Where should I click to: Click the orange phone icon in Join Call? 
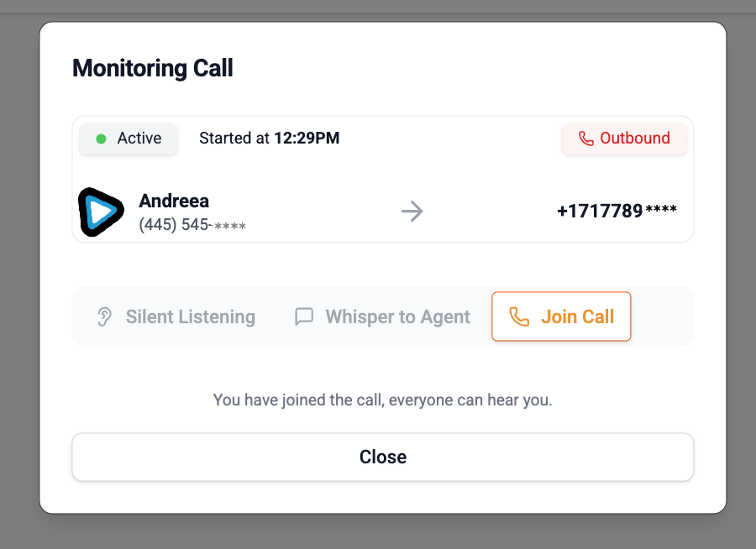pyautogui.click(x=520, y=316)
